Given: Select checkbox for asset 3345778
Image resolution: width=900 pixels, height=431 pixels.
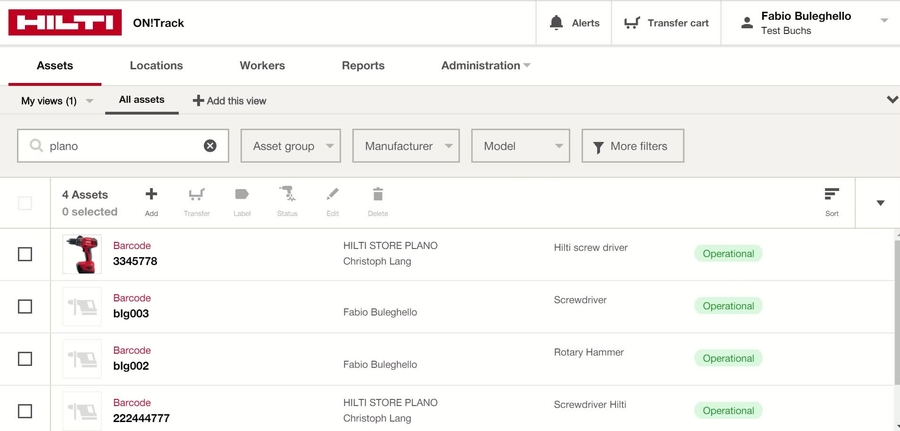Looking at the screenshot, I should [x=25, y=254].
